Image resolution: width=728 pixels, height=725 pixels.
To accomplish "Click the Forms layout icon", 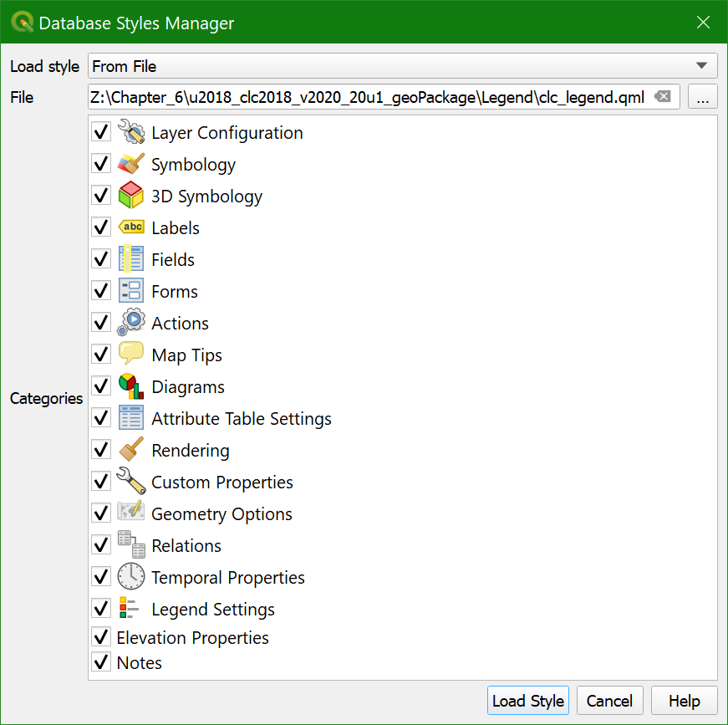I will 131,291.
